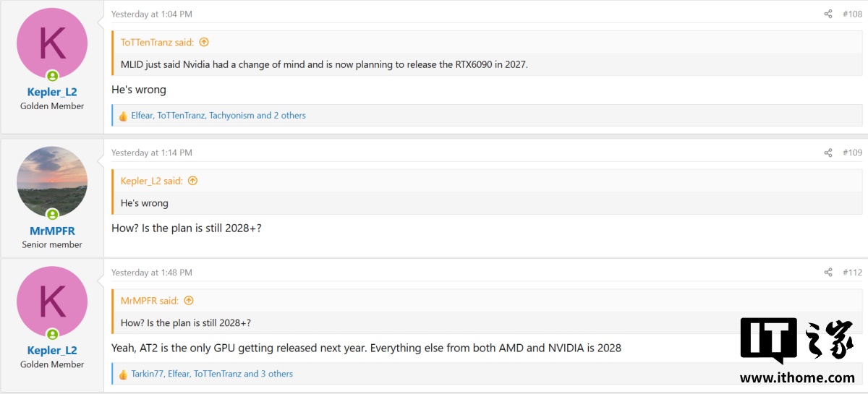View 'Tarkin77, Elfear, ToTTenTranz and 3 others' reactions
Screen dimensions: 868x394
coord(212,374)
